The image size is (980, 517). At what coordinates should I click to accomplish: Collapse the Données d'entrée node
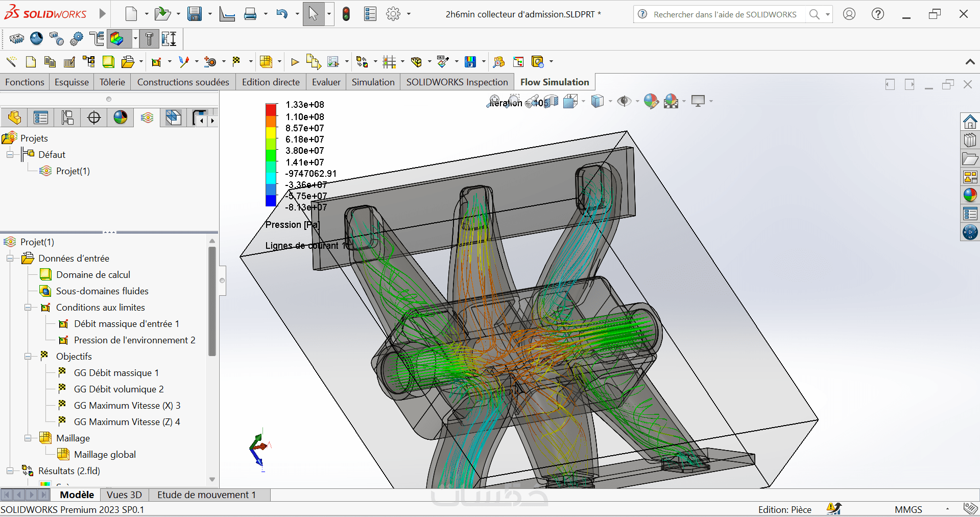(10, 258)
